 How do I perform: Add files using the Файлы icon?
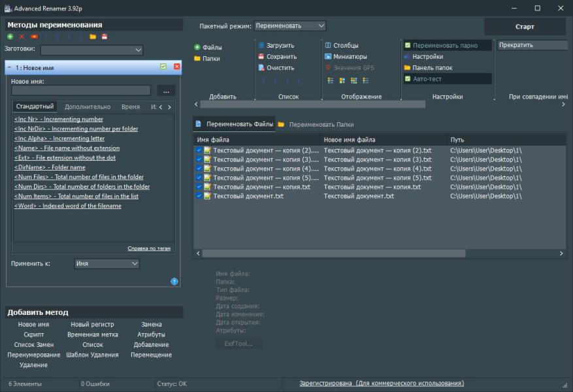click(197, 47)
